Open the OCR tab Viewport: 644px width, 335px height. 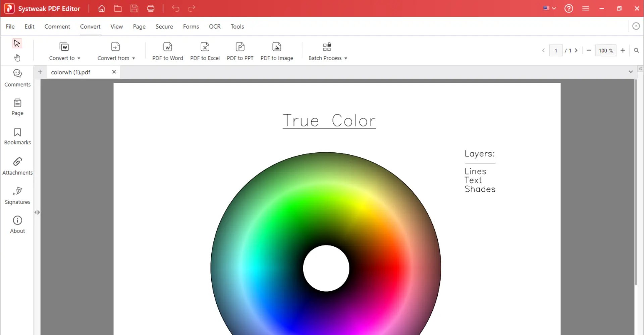(x=215, y=27)
